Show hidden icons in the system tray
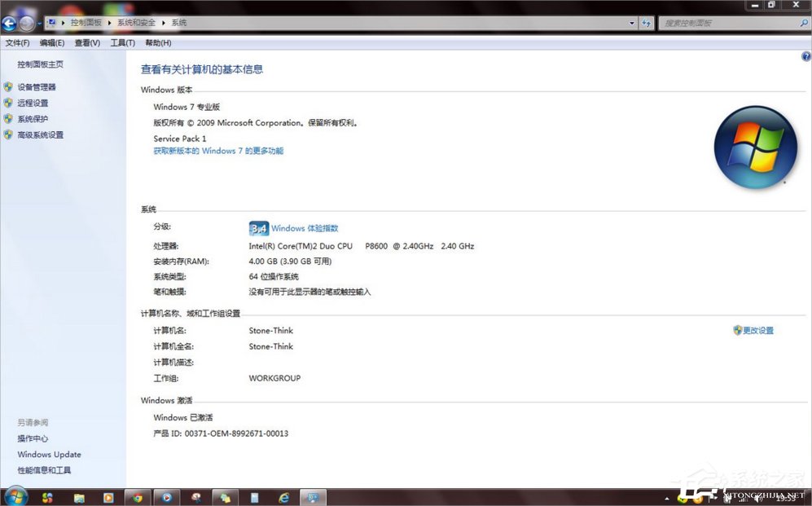Viewport: 812px width, 506px height. click(x=667, y=498)
